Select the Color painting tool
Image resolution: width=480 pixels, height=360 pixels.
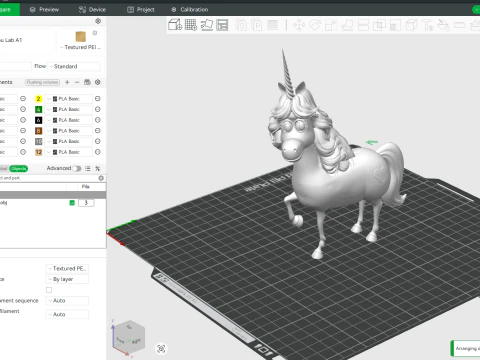click(x=443, y=25)
